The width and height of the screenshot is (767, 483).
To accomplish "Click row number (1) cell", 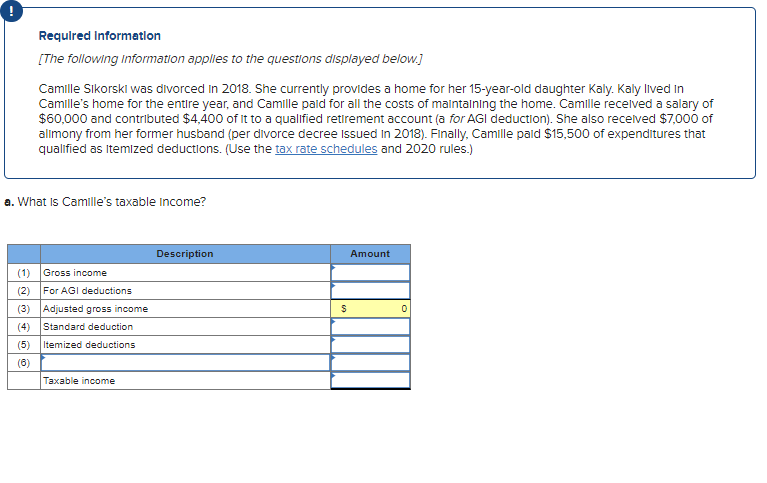I will pos(23,273).
